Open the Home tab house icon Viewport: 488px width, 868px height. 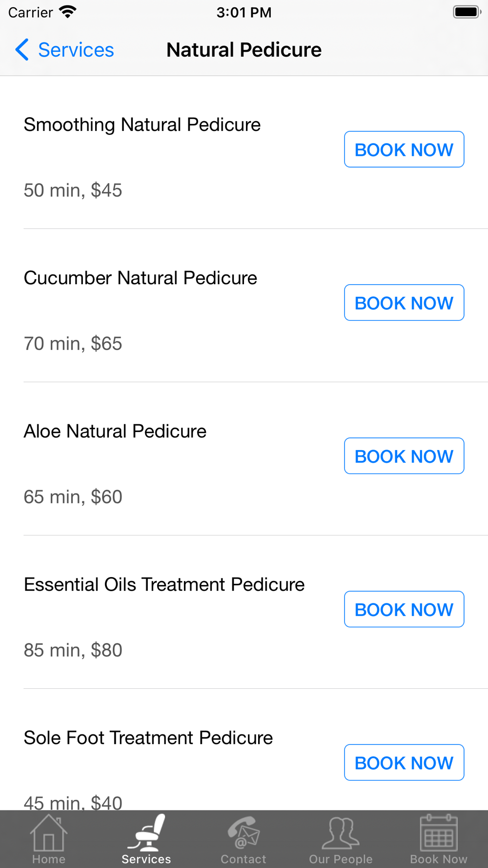click(x=48, y=833)
